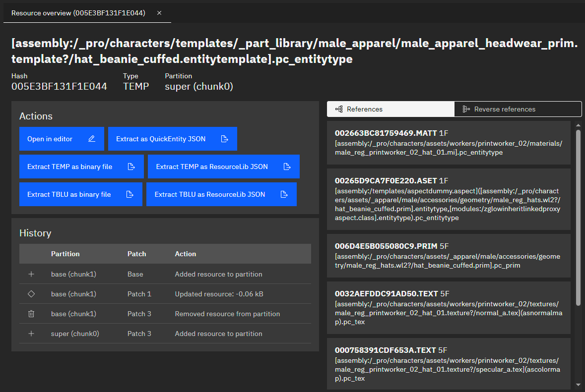The image size is (585, 392).
Task: Click export icon on TBLU binary button
Action: pos(130,194)
